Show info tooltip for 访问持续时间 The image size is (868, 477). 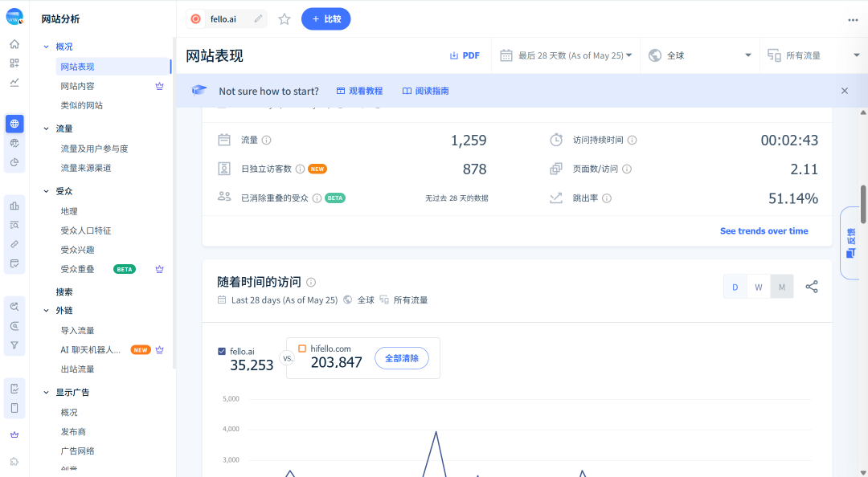pyautogui.click(x=633, y=140)
